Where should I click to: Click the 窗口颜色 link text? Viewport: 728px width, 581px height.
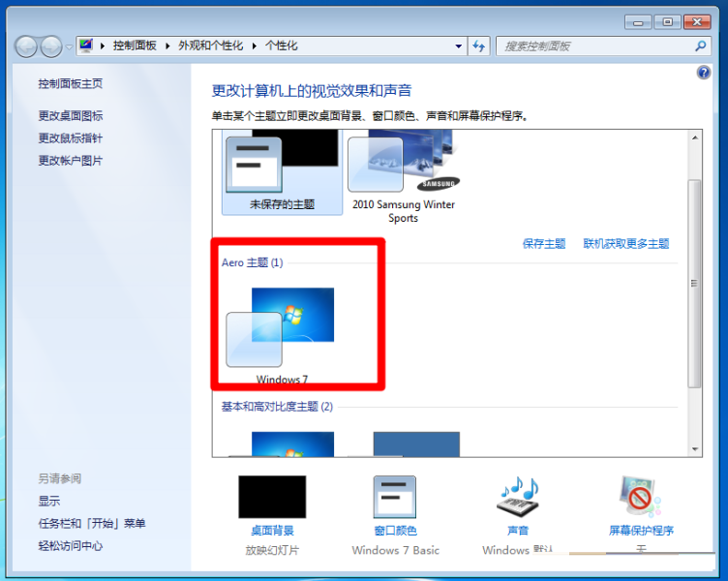[395, 531]
